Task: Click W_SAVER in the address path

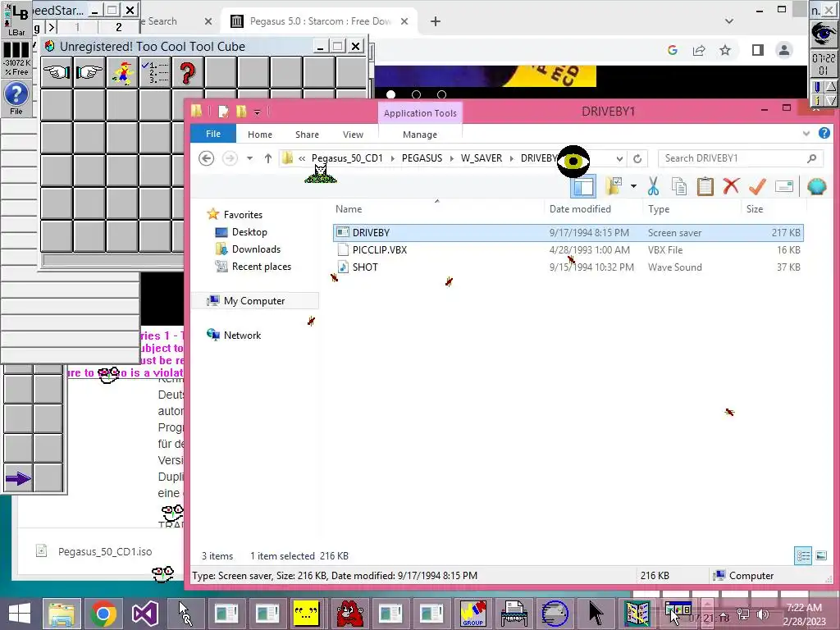Action: [x=481, y=158]
